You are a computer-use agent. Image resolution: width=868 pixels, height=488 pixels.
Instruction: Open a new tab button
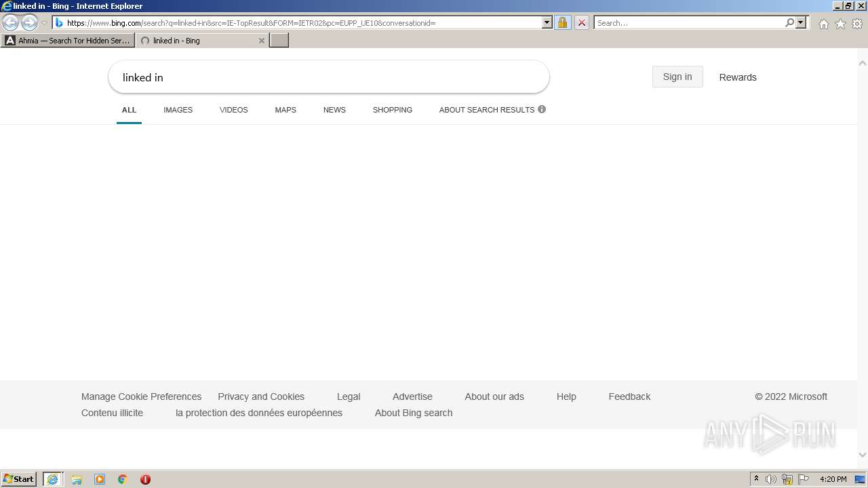(x=279, y=41)
